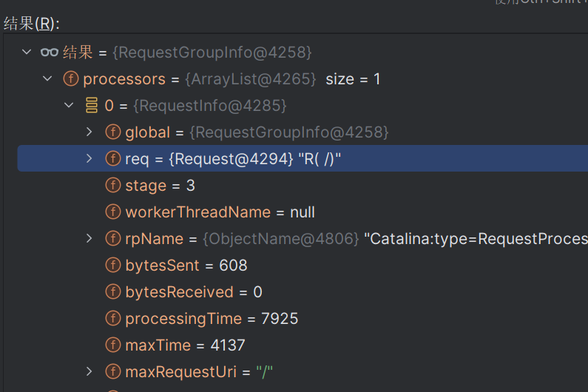
Task: Click the array element icon for index 0
Action: (92, 106)
